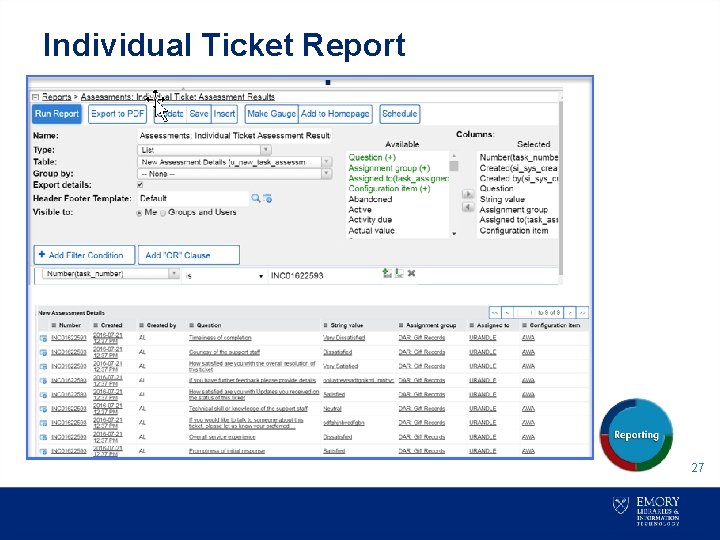Screen dimensions: 720x540
Task: Click the template reference icon beside magnifier
Action: (268, 198)
